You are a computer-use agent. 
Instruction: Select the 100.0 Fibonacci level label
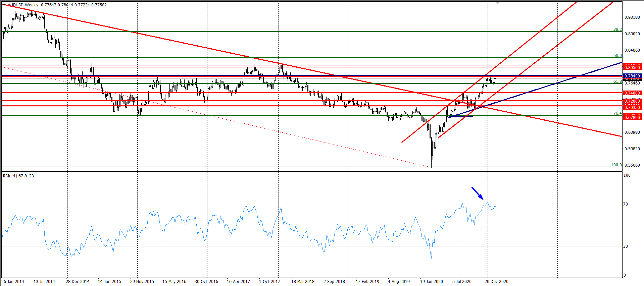[x=616, y=165]
